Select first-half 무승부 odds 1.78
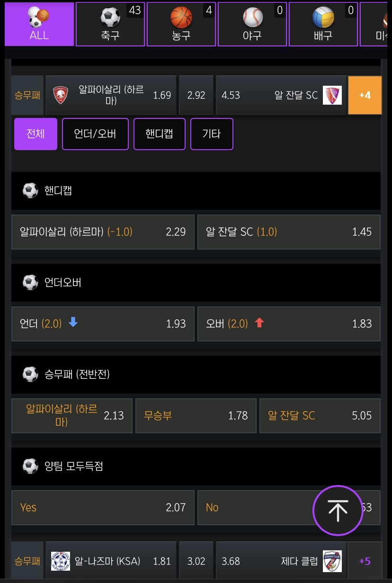The width and height of the screenshot is (392, 583). 196,416
